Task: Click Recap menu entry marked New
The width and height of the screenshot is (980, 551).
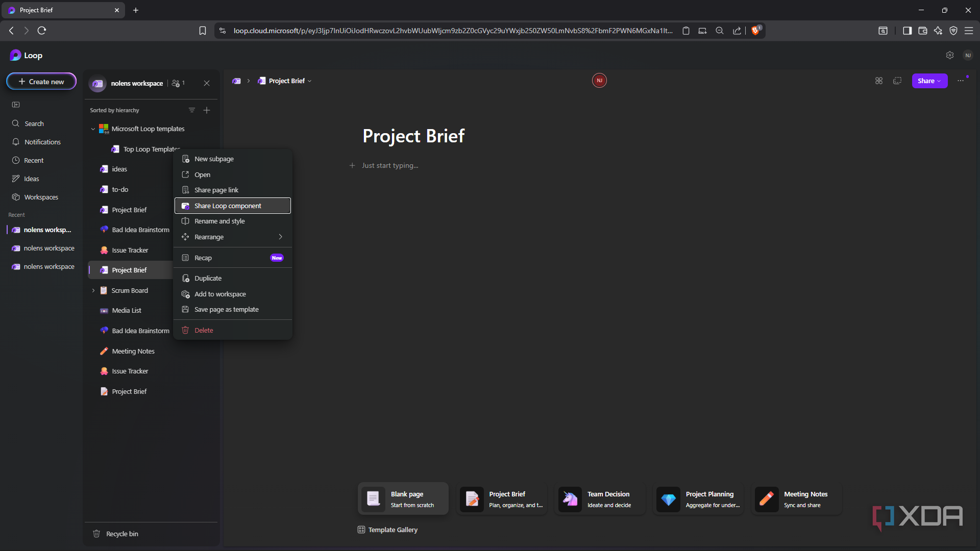Action: point(233,258)
